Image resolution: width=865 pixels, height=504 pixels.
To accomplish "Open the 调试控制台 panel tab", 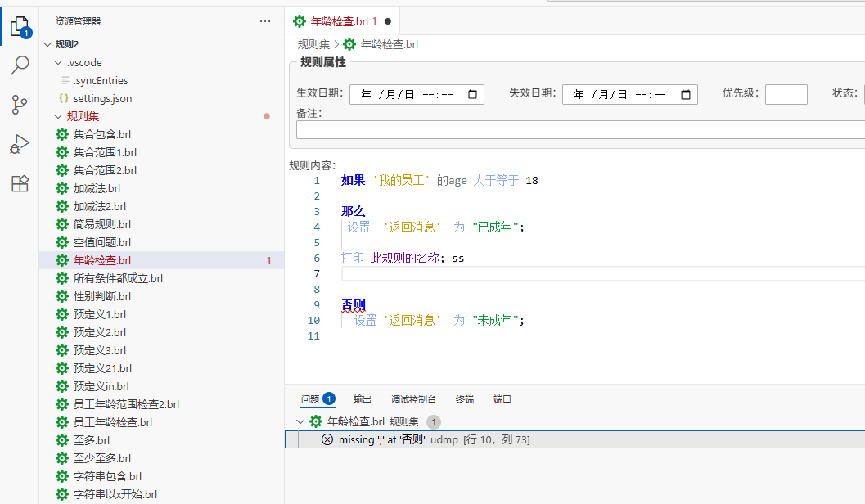I will 413,399.
